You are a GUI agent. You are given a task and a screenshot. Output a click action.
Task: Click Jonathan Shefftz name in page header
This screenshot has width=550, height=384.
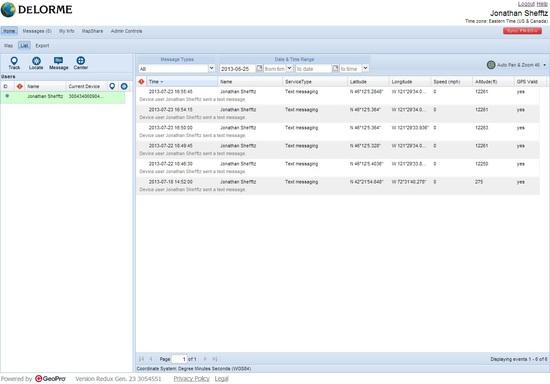coord(519,13)
